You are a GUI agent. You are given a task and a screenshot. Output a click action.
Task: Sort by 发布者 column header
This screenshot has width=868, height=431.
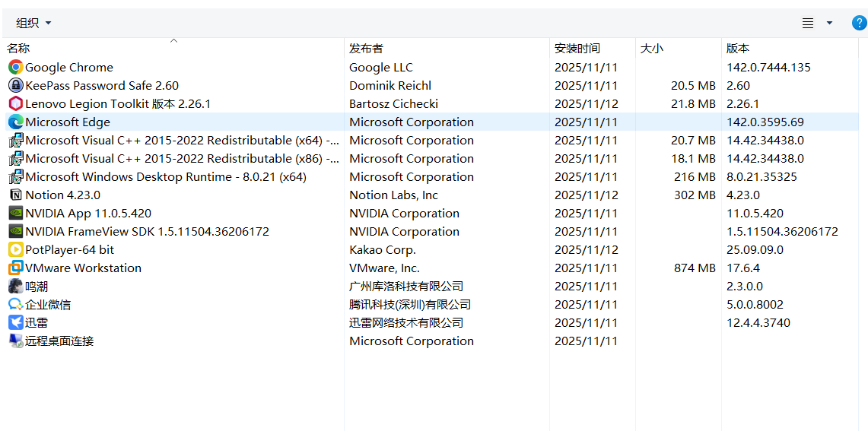[366, 49]
